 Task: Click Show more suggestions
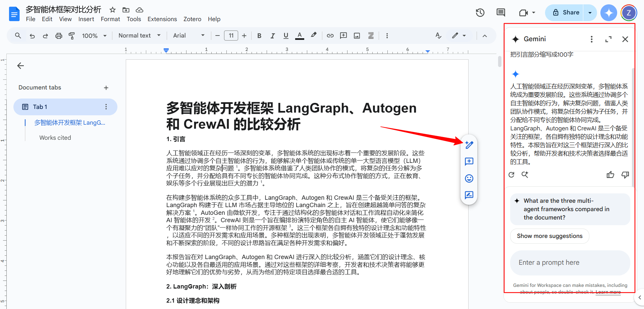549,236
